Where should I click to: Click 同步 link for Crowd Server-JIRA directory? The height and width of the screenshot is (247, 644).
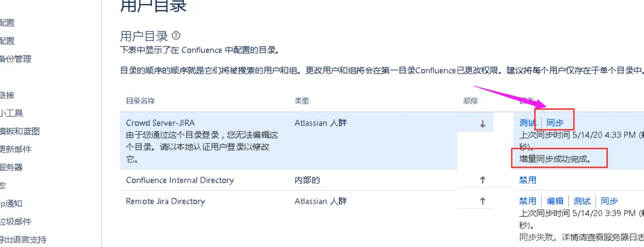pos(555,123)
